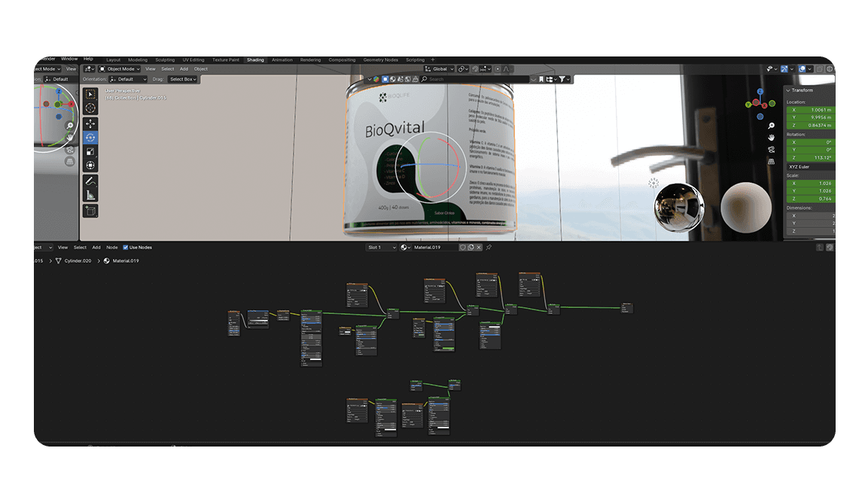
Task: Click the blue Z axis on the navigation gizmo
Action: coord(760,91)
